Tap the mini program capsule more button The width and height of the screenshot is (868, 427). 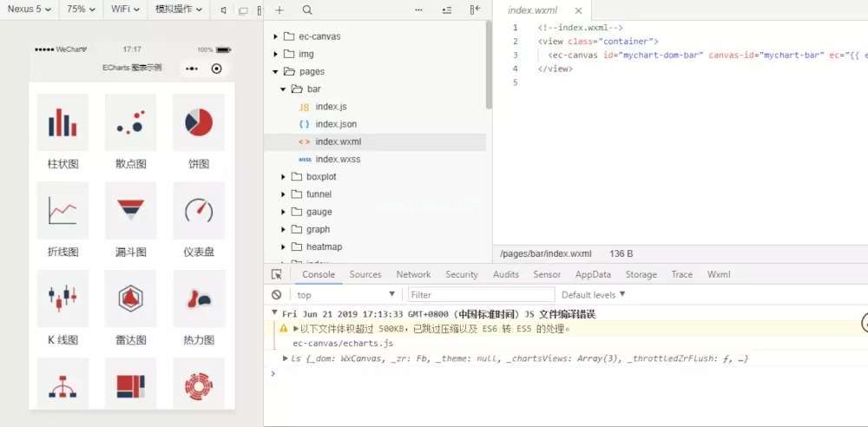pyautogui.click(x=192, y=69)
